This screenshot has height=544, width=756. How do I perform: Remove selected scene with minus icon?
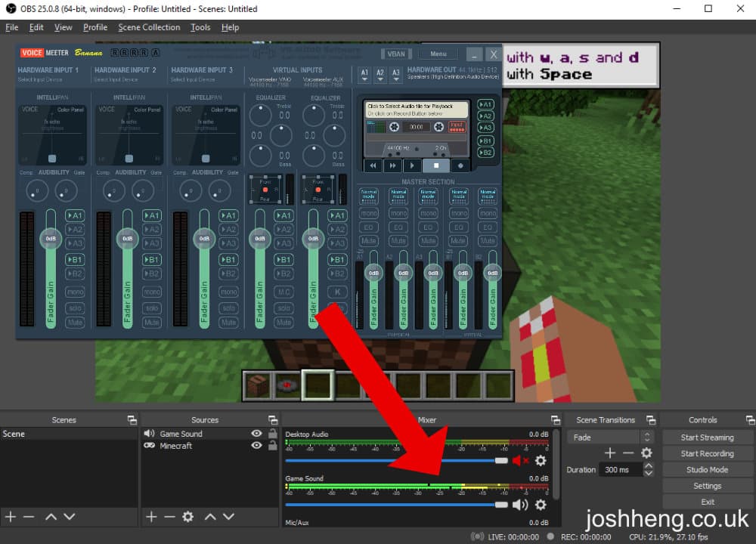coord(29,517)
